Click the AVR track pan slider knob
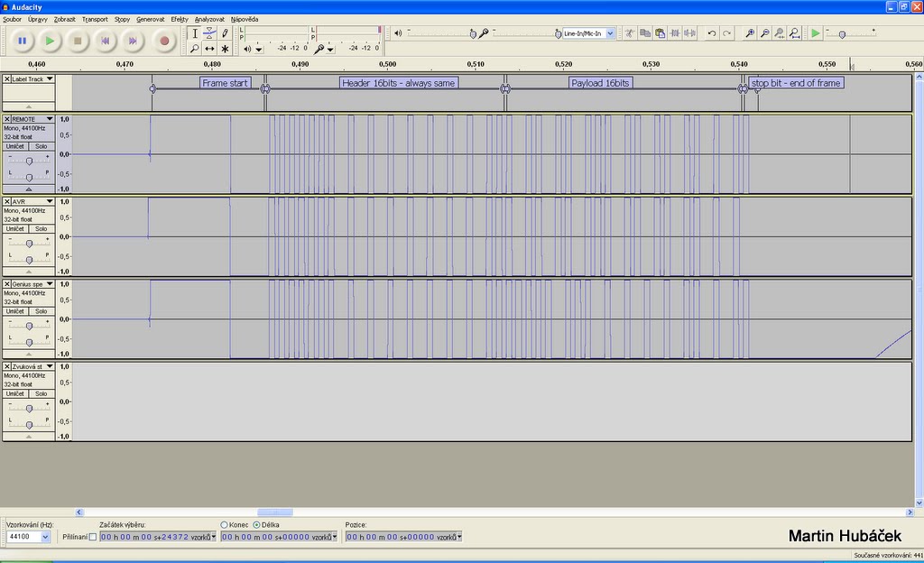 pyautogui.click(x=29, y=260)
